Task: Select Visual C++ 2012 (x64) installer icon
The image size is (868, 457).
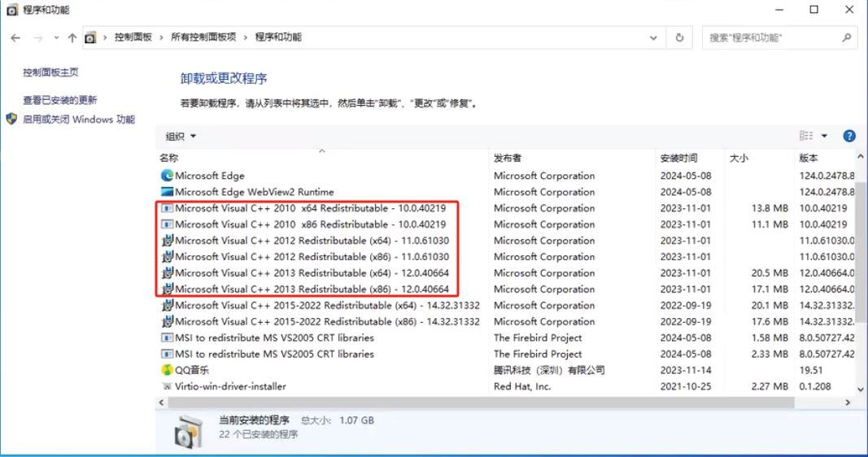Action: [x=167, y=240]
